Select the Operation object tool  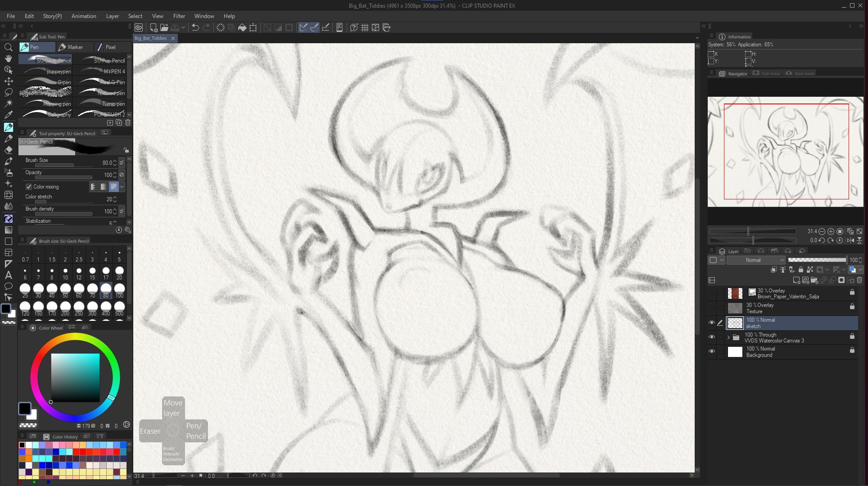coord(8,70)
